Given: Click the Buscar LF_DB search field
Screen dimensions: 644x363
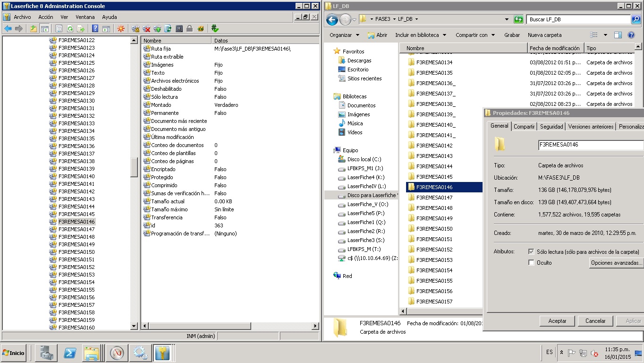Looking at the screenshot, I should coord(578,19).
